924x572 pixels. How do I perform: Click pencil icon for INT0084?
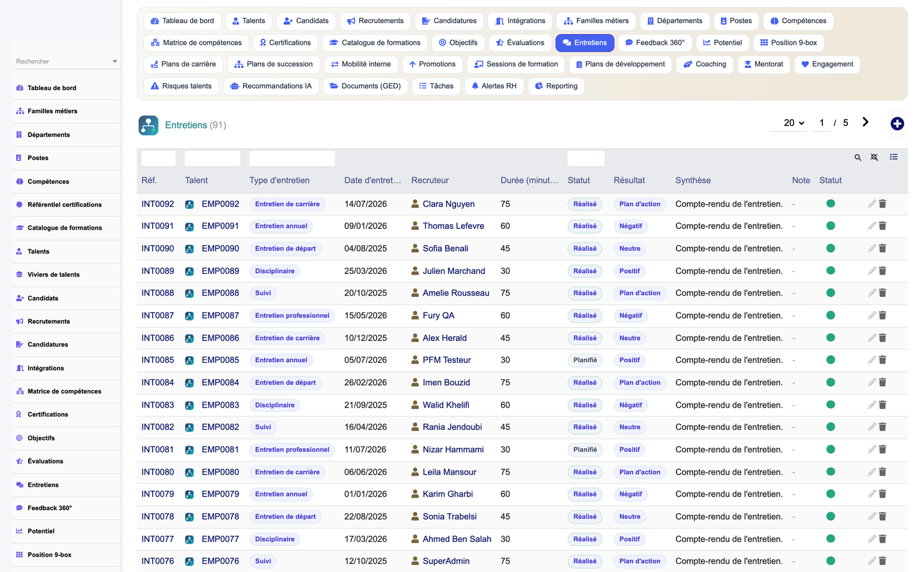click(872, 382)
